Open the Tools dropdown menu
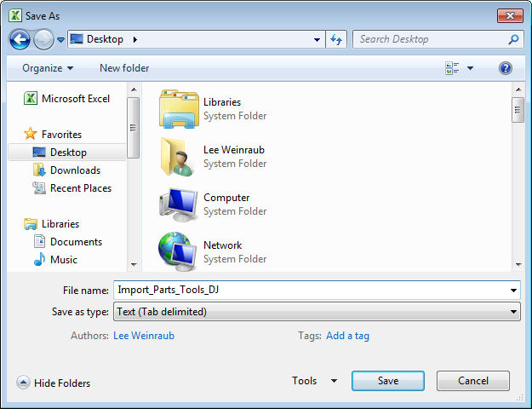The height and width of the screenshot is (409, 532). tap(314, 381)
